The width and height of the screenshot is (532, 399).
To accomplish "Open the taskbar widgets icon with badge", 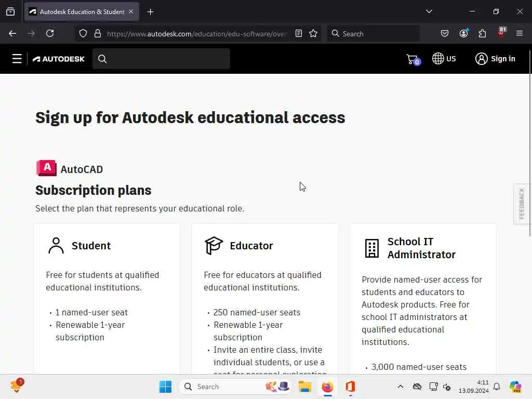I will tap(17, 386).
